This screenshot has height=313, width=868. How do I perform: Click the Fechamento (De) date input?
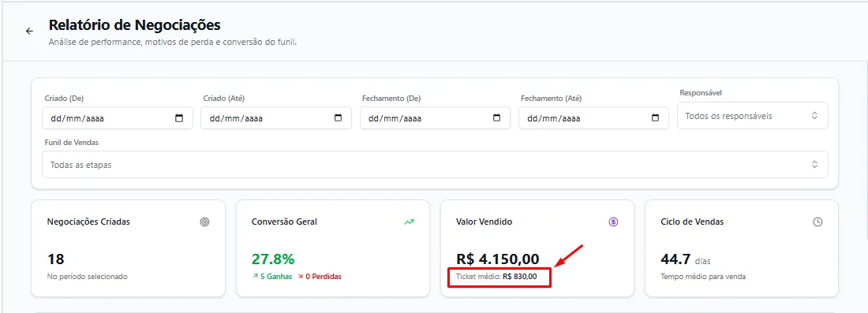[x=435, y=117]
